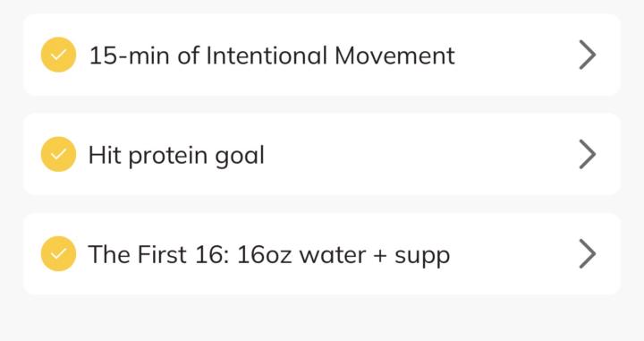Click the gray chevron icon on Movement card
644x341 pixels.
[x=588, y=55]
